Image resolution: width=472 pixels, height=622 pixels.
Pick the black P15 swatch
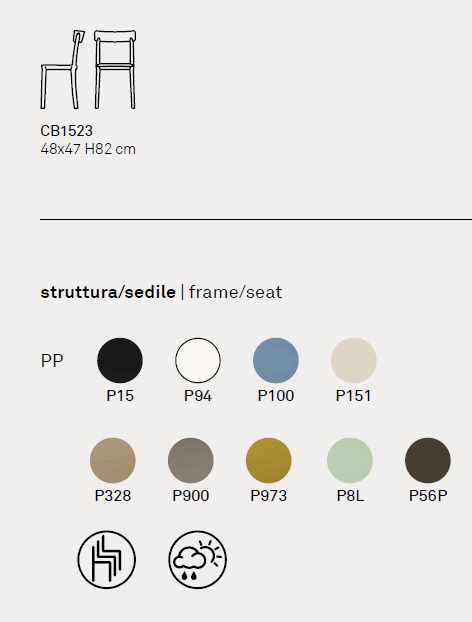click(x=120, y=360)
